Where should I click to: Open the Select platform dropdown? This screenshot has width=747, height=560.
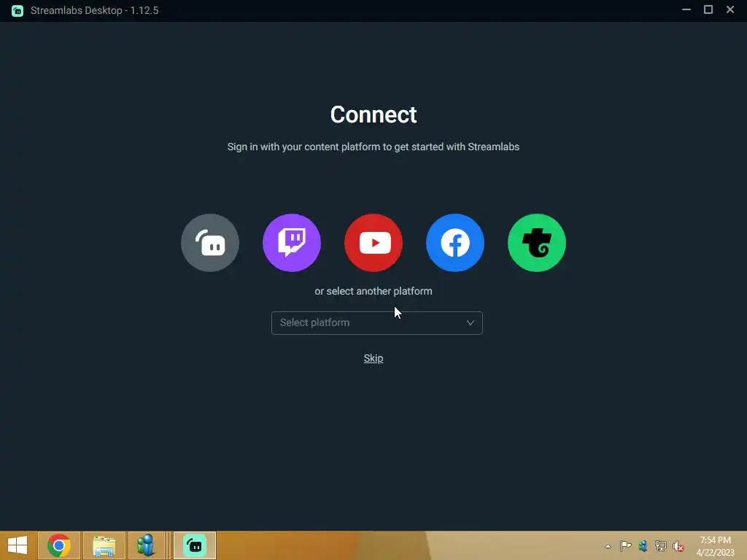(377, 323)
